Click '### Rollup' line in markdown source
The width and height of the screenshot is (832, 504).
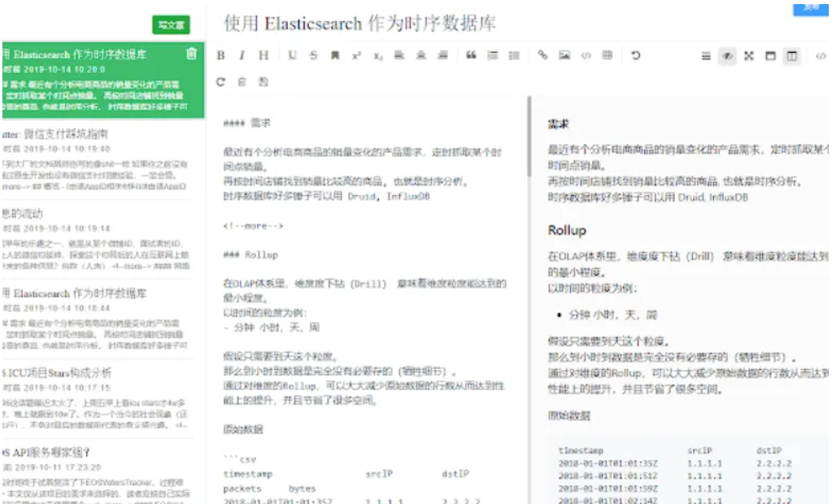[250, 255]
